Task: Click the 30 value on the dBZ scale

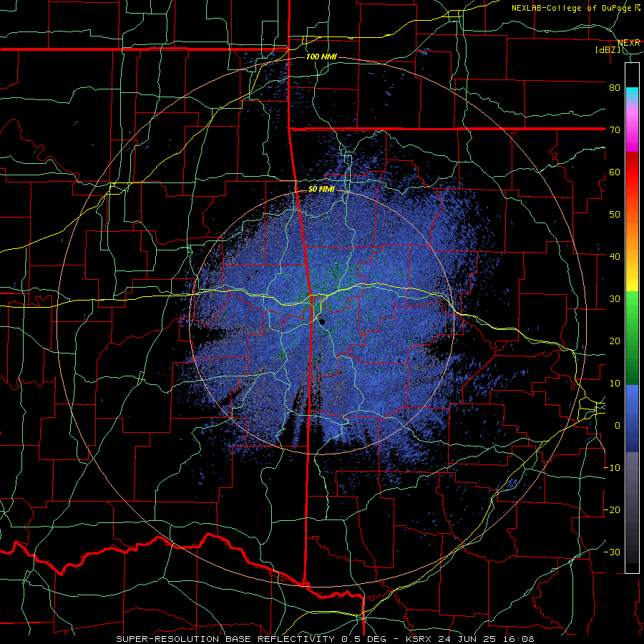Action: [x=615, y=299]
